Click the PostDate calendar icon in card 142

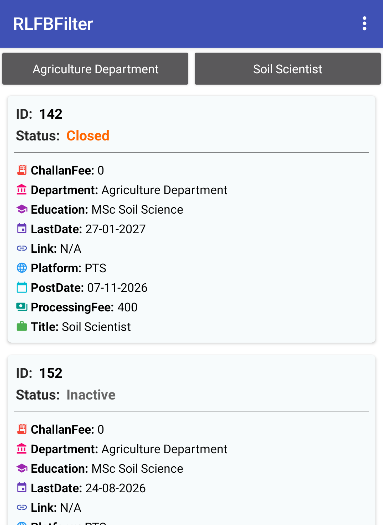tap(22, 288)
